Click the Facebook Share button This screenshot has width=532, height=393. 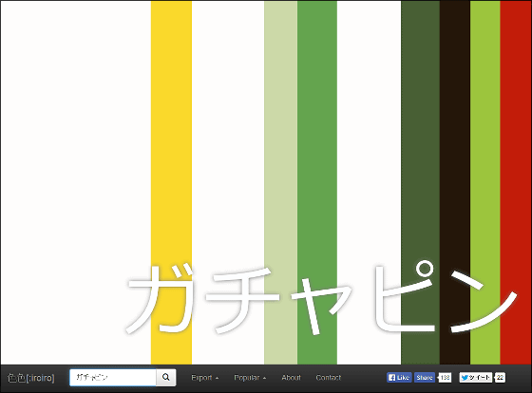tap(425, 378)
